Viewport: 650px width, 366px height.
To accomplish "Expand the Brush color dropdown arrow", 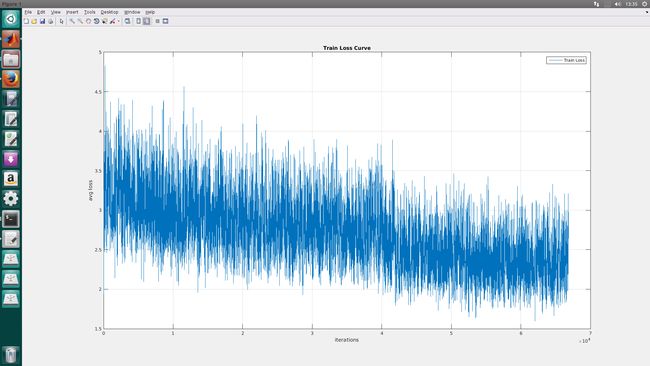I will tap(119, 21).
